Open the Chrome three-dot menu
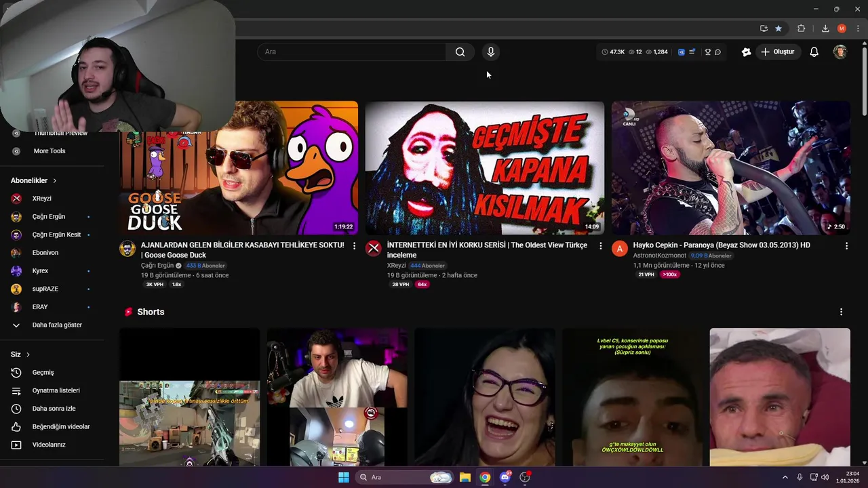This screenshot has height=488, width=868. click(x=858, y=28)
